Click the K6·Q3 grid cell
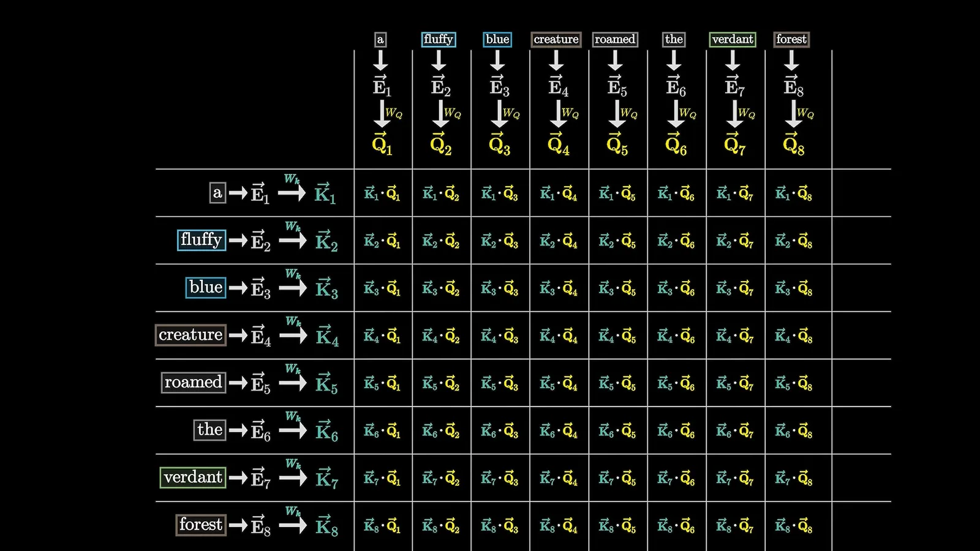The width and height of the screenshot is (980, 551). 499,431
